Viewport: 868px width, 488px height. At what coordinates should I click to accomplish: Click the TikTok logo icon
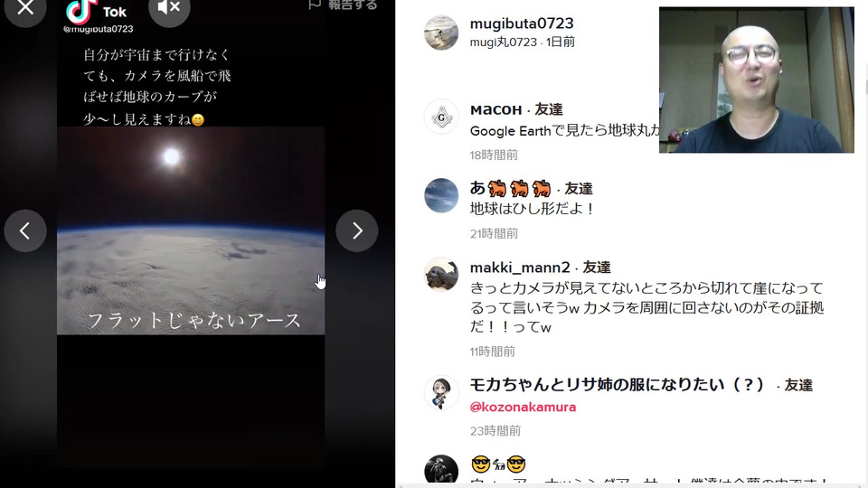[81, 10]
